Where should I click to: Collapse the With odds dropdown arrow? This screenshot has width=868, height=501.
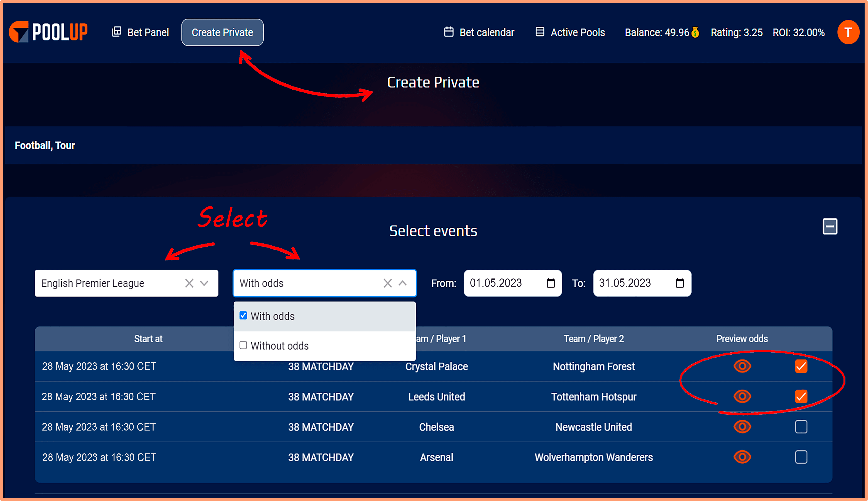coord(403,283)
